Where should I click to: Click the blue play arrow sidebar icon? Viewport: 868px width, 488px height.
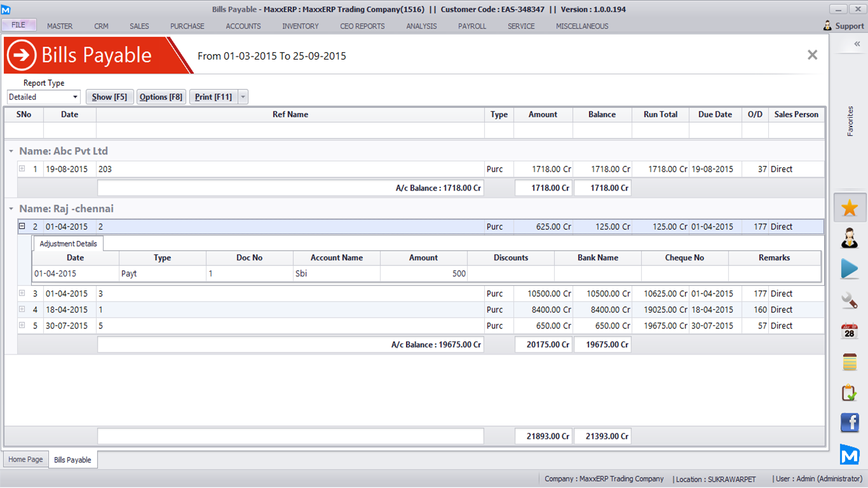click(850, 269)
